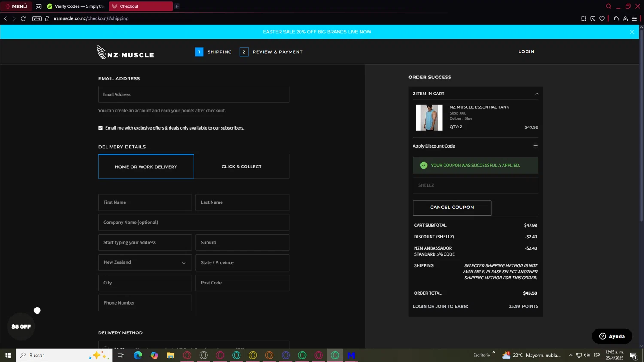Open the New Zealand country dropdown
This screenshot has width=644, height=362.
(145, 262)
